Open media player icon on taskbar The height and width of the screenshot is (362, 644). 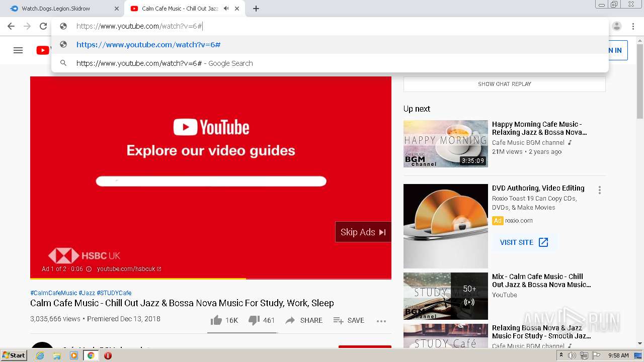click(x=74, y=355)
